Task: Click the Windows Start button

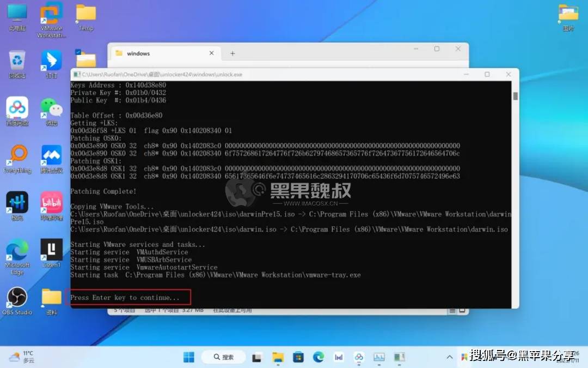Action: (x=188, y=357)
